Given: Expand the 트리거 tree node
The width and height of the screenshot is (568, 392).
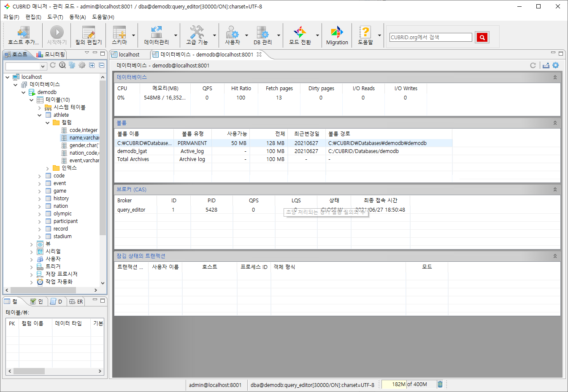Looking at the screenshot, I should coord(32,267).
